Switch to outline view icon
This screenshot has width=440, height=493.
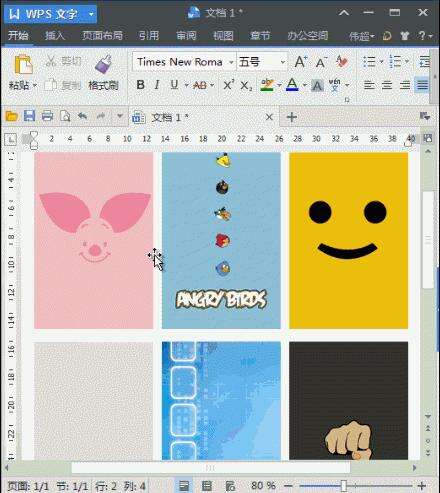coord(207,485)
